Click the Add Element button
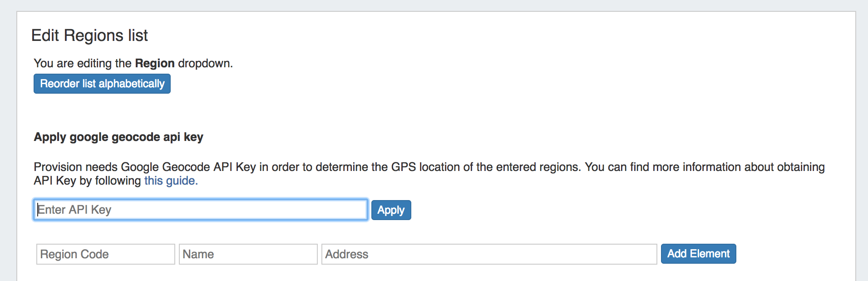 pos(698,254)
